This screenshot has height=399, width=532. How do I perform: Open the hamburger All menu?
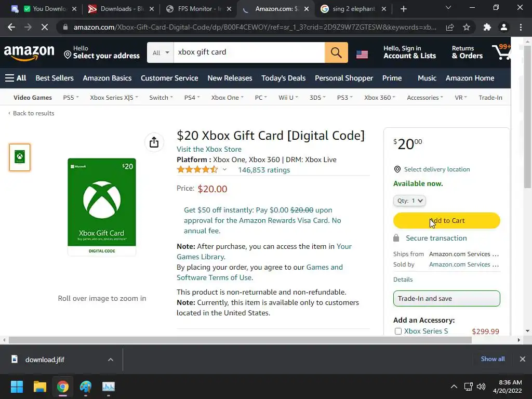pos(16,78)
